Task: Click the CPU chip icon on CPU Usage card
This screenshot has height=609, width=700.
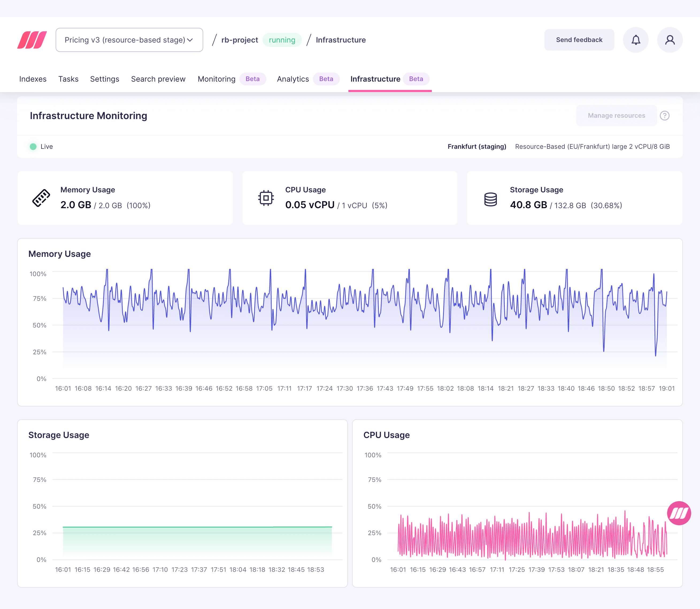Action: pos(266,197)
